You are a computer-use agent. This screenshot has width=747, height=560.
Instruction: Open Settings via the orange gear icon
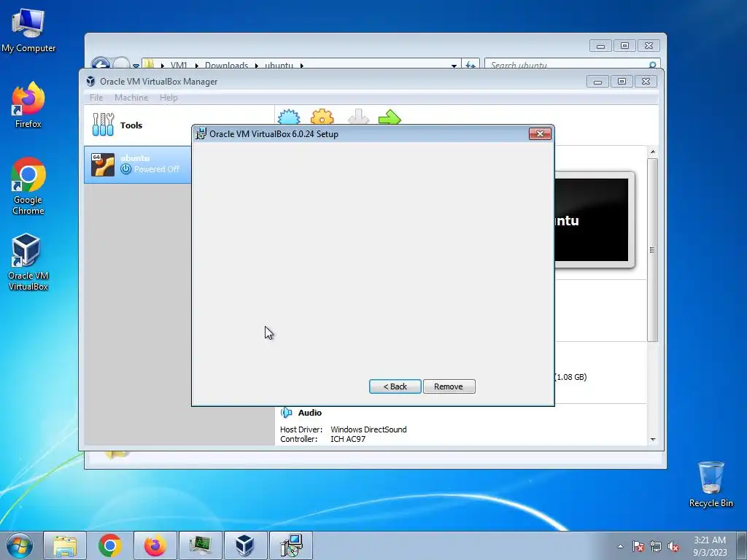coord(322,117)
